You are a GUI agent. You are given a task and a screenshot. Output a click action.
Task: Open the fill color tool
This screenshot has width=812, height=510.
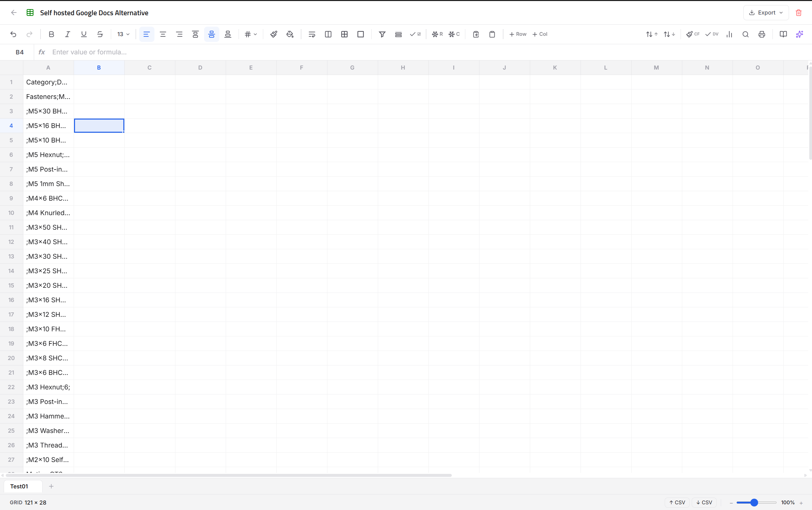(x=290, y=34)
